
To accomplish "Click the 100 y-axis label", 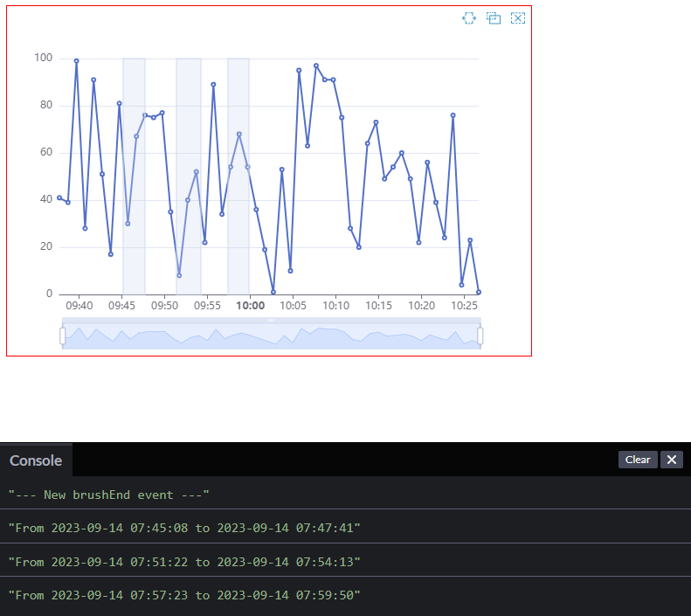I will 43,58.
